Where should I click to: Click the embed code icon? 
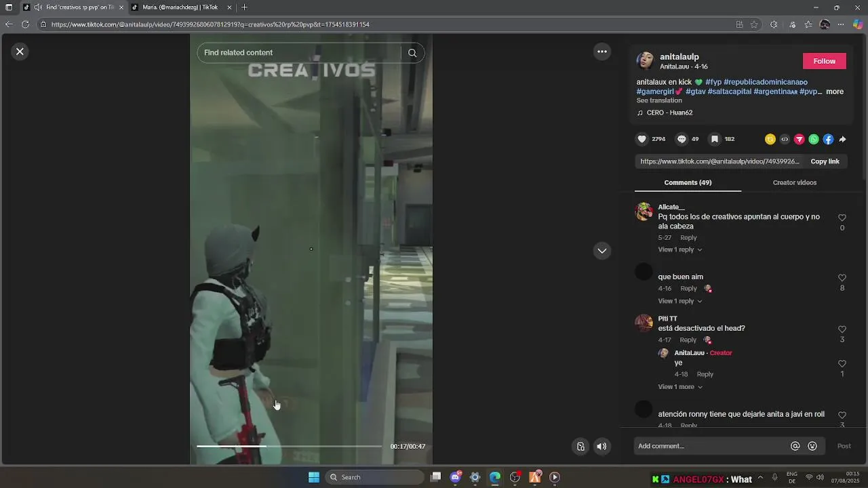[x=785, y=139]
